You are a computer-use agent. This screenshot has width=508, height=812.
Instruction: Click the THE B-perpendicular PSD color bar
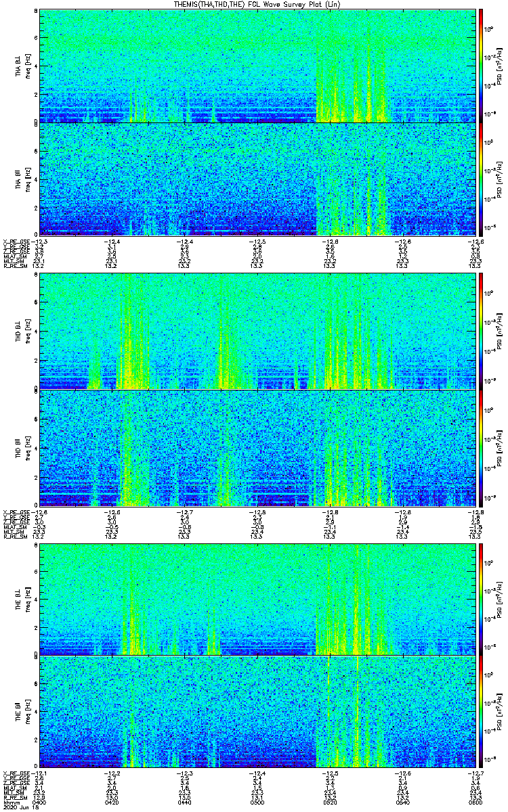(480, 600)
